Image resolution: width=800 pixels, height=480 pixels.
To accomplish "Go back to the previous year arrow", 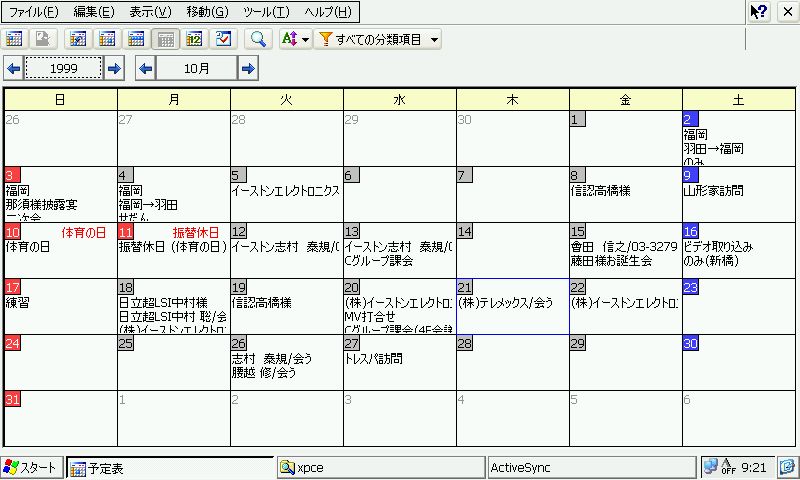I will pyautogui.click(x=13, y=68).
